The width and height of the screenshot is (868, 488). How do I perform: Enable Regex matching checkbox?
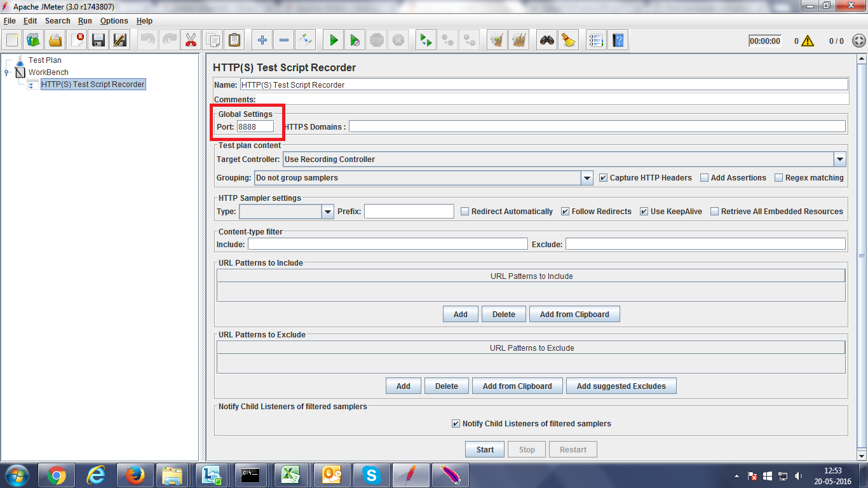(x=778, y=178)
